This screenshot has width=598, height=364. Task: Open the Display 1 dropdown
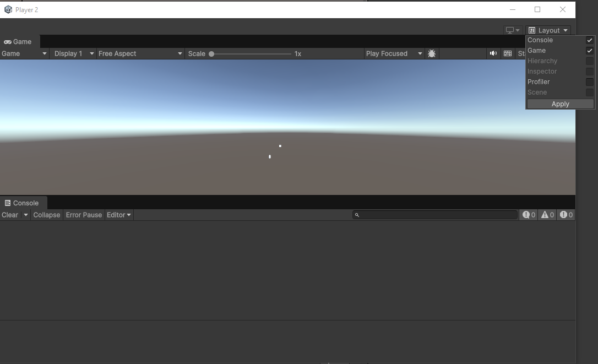[x=72, y=53]
